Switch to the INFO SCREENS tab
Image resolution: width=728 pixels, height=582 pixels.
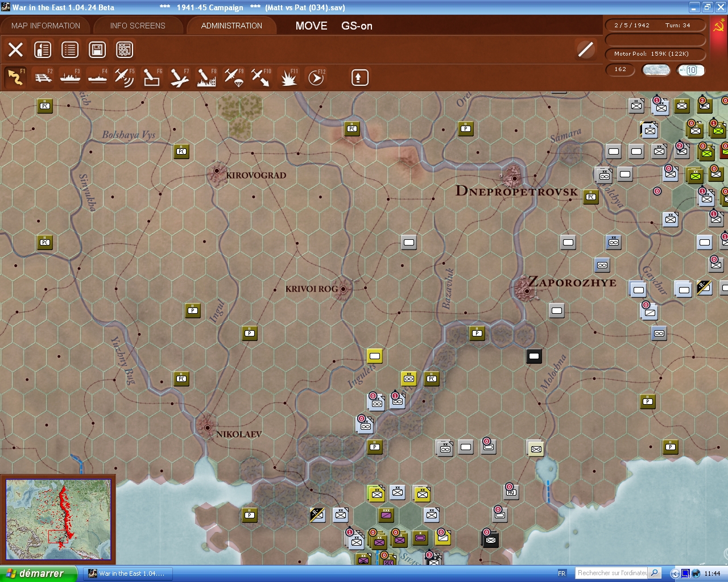138,26
